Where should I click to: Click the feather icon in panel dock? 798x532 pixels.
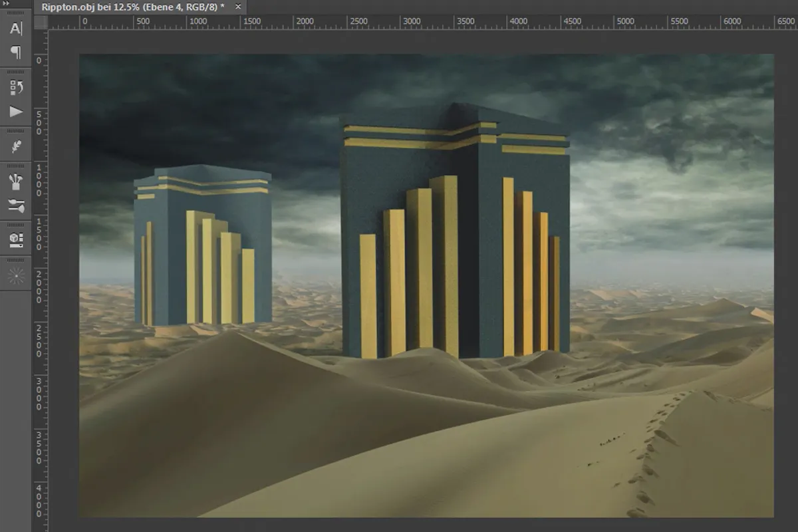16,146
